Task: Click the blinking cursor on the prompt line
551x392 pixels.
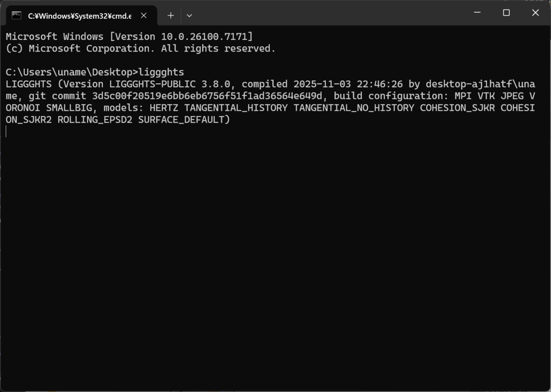Action: click(6, 132)
